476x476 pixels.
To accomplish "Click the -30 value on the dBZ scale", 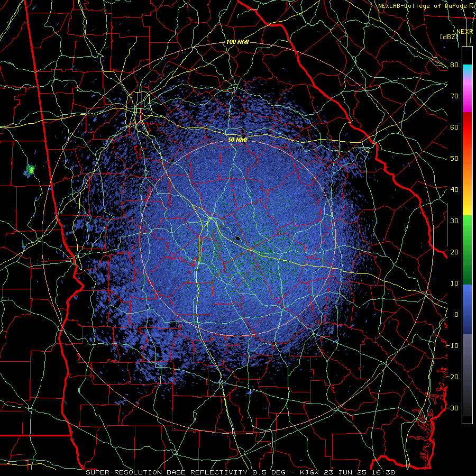I will pyautogui.click(x=452, y=408).
